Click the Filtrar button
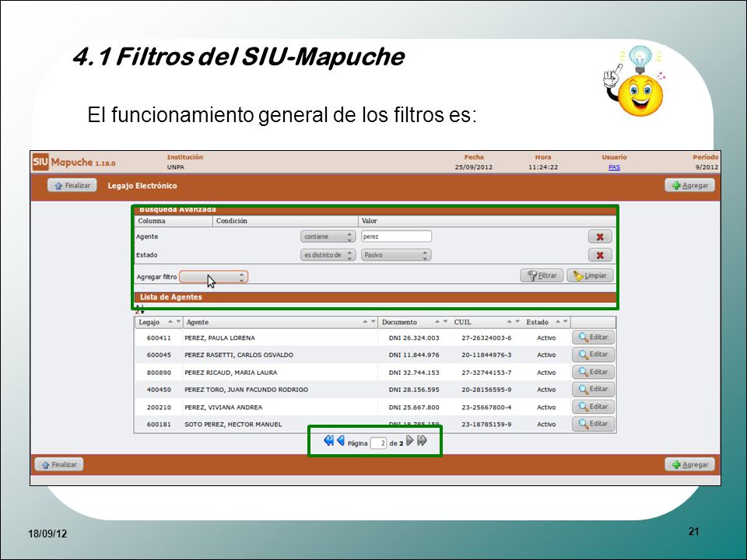The width and height of the screenshot is (747, 560). click(x=542, y=275)
